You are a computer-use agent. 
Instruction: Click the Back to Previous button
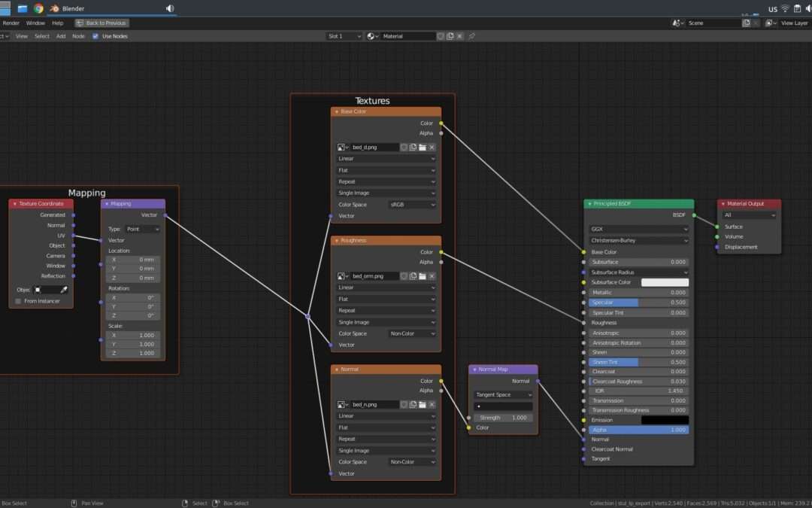tap(102, 23)
